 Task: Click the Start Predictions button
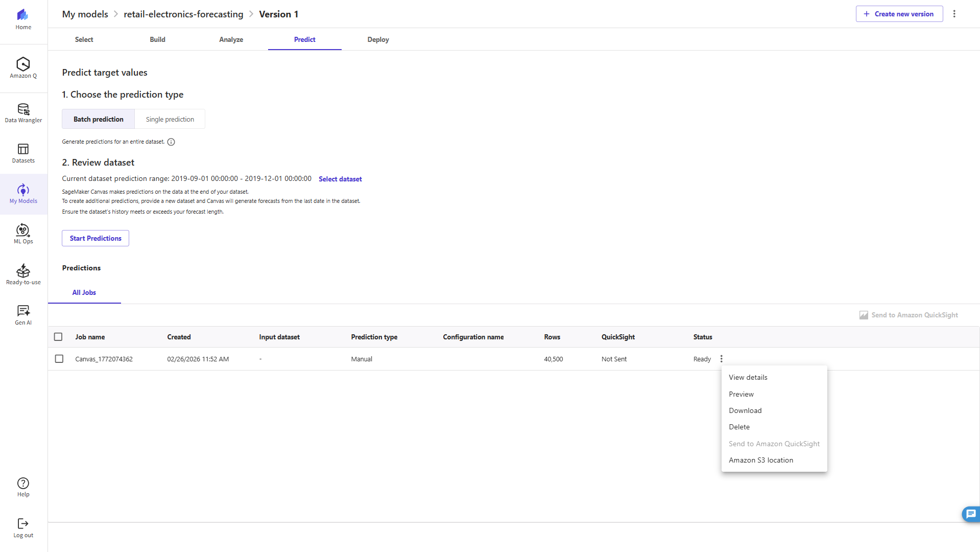(x=95, y=238)
